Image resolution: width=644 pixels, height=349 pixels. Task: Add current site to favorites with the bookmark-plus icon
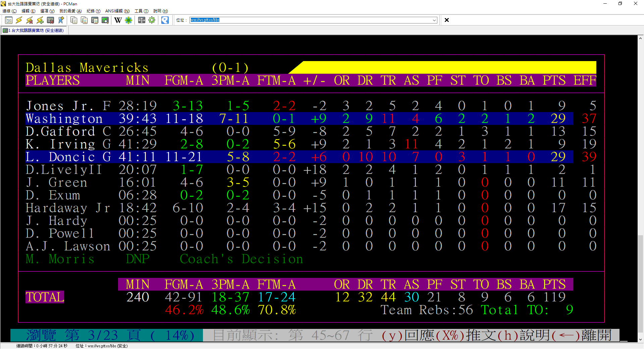61,20
